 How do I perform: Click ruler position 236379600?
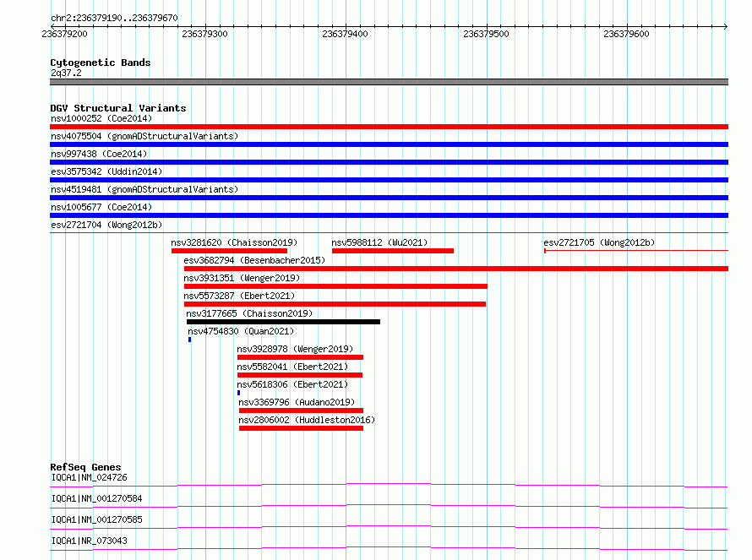[626, 34]
